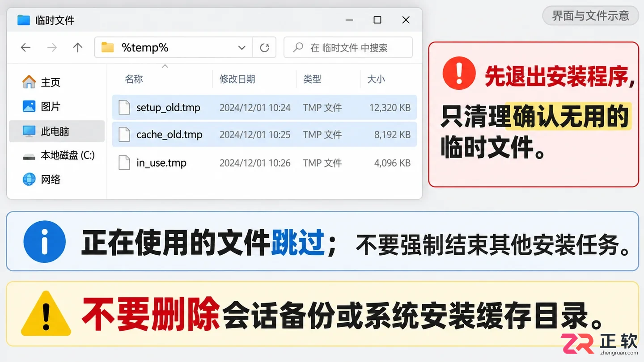Click the 网络 globe icon
Image resolution: width=644 pixels, height=362 pixels.
pos(29,180)
